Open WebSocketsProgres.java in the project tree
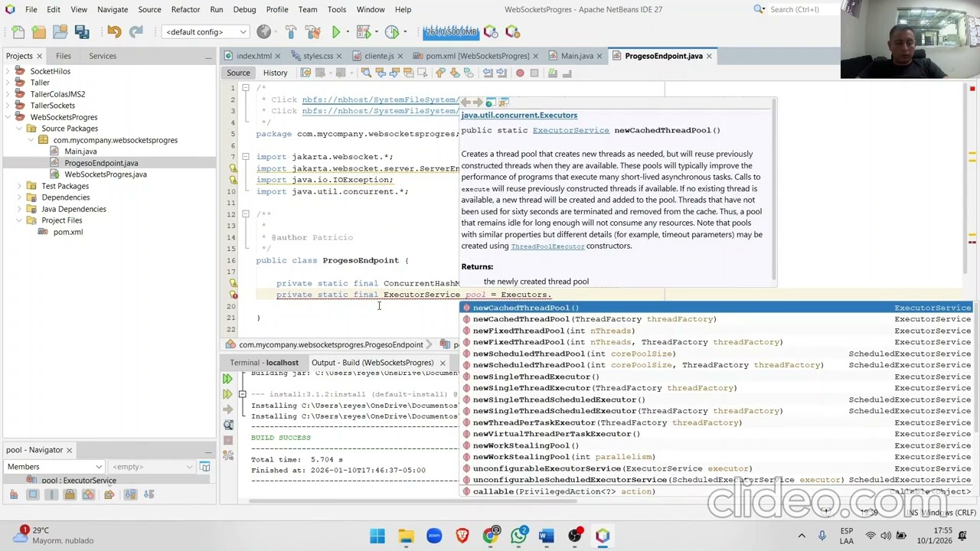The height and width of the screenshot is (551, 980). point(106,174)
